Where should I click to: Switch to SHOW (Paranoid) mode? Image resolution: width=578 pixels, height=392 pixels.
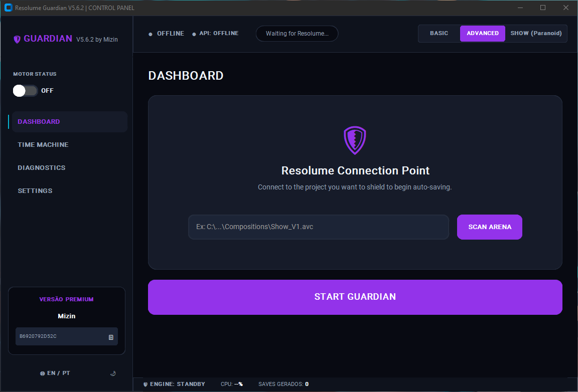click(x=536, y=33)
